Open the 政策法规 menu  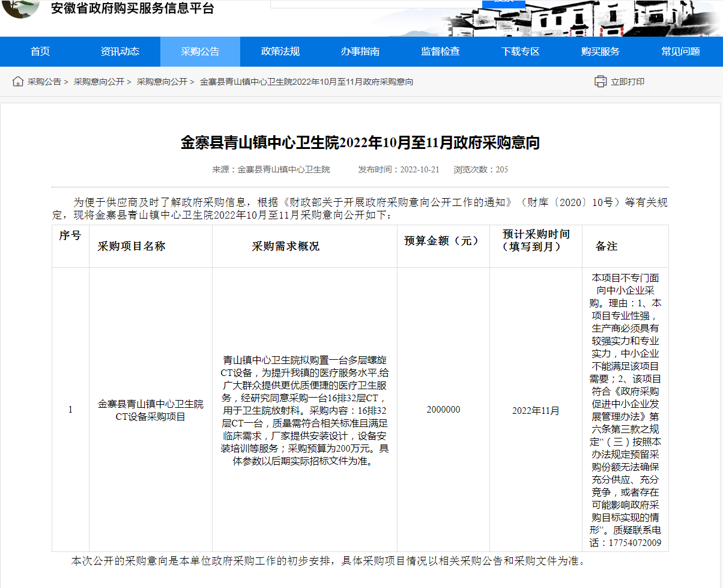280,52
